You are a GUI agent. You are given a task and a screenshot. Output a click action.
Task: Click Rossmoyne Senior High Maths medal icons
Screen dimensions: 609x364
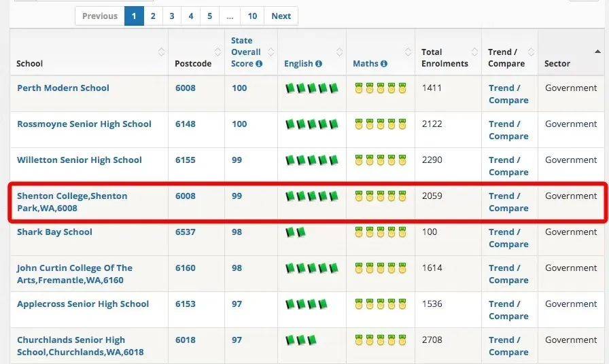point(381,124)
